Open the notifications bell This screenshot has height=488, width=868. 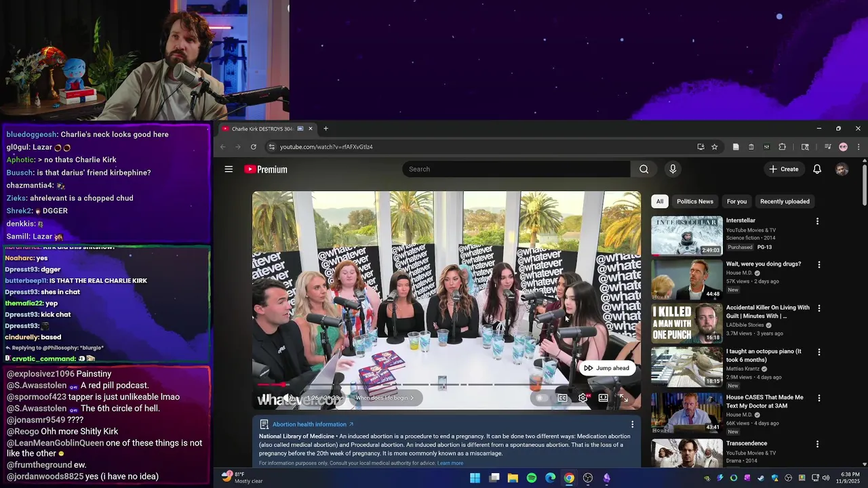point(817,169)
